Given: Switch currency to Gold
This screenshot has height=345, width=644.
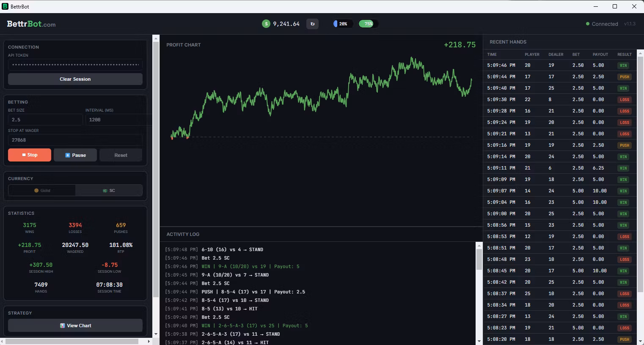Looking at the screenshot, I should click(42, 191).
